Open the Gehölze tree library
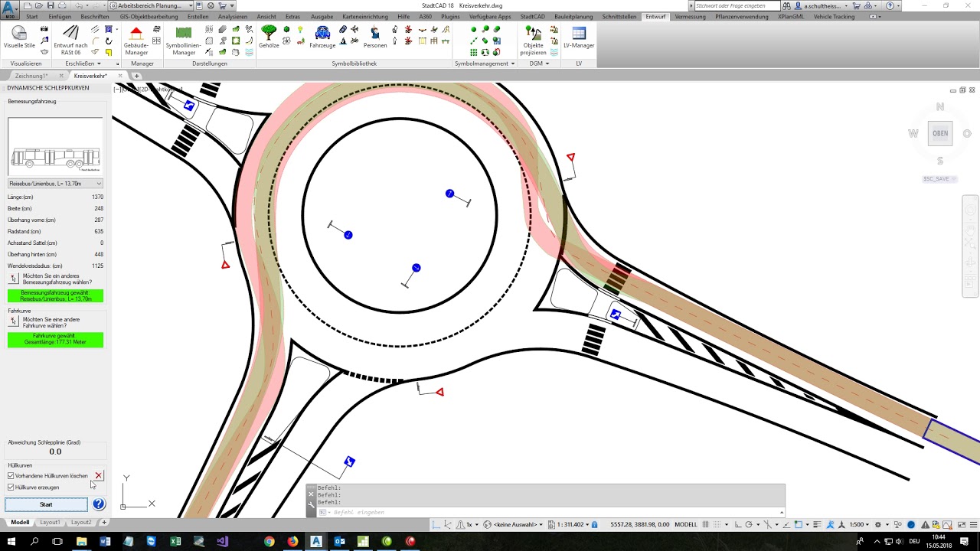The image size is (980, 551). [269, 37]
